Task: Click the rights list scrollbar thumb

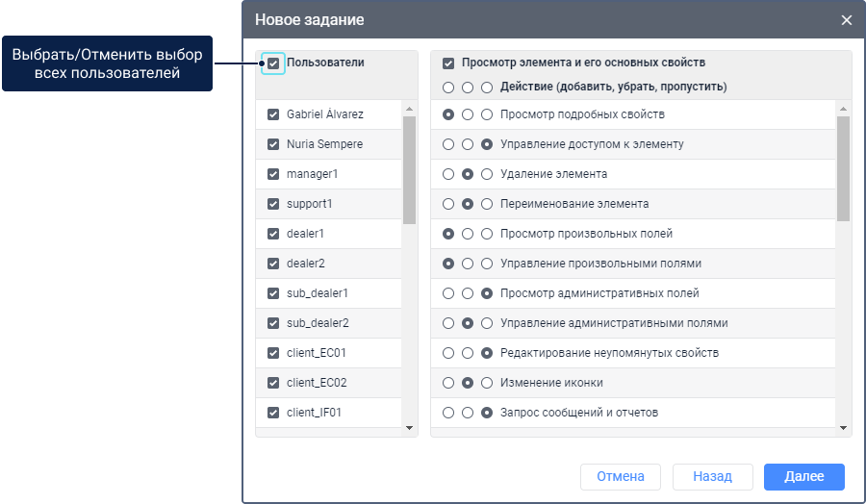Action: [844, 168]
